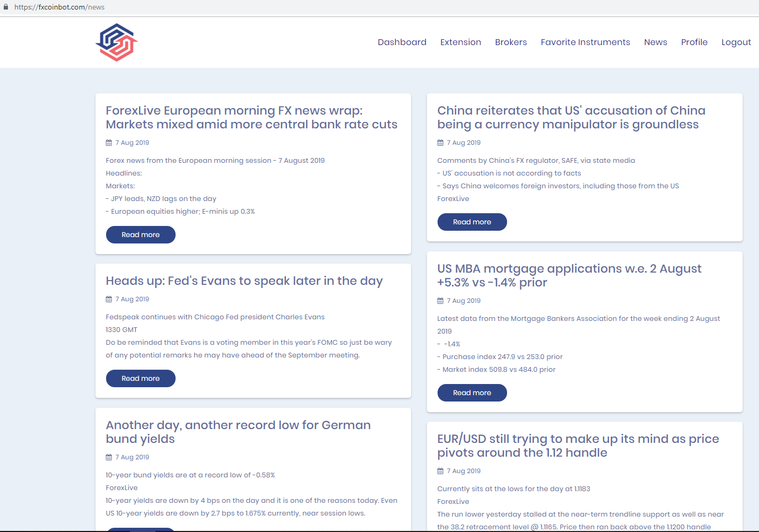Open headline 'US MBA mortgage applications w.e. 2 August'
This screenshot has width=759, height=532.
click(569, 275)
